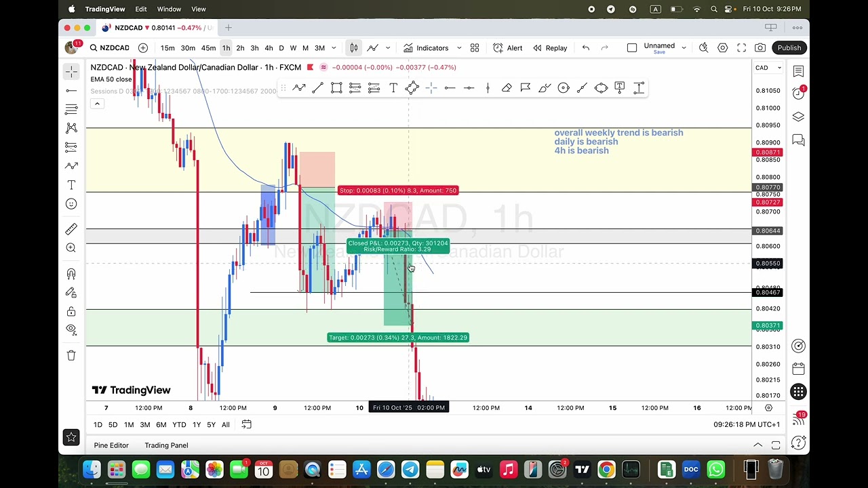Open the go-to date calendar icon
Image resolution: width=868 pixels, height=488 pixels.
coord(246,424)
